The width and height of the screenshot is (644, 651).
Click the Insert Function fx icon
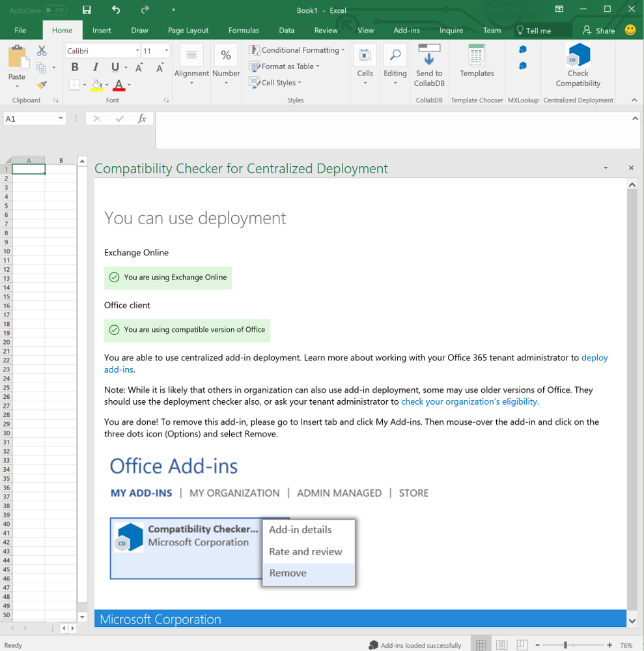(141, 119)
